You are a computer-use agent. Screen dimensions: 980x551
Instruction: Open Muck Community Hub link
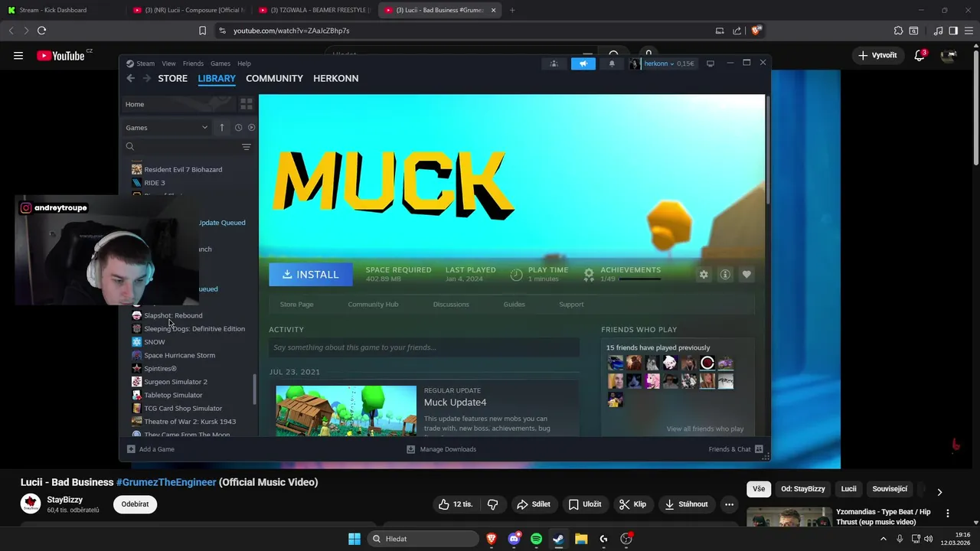[x=373, y=305]
